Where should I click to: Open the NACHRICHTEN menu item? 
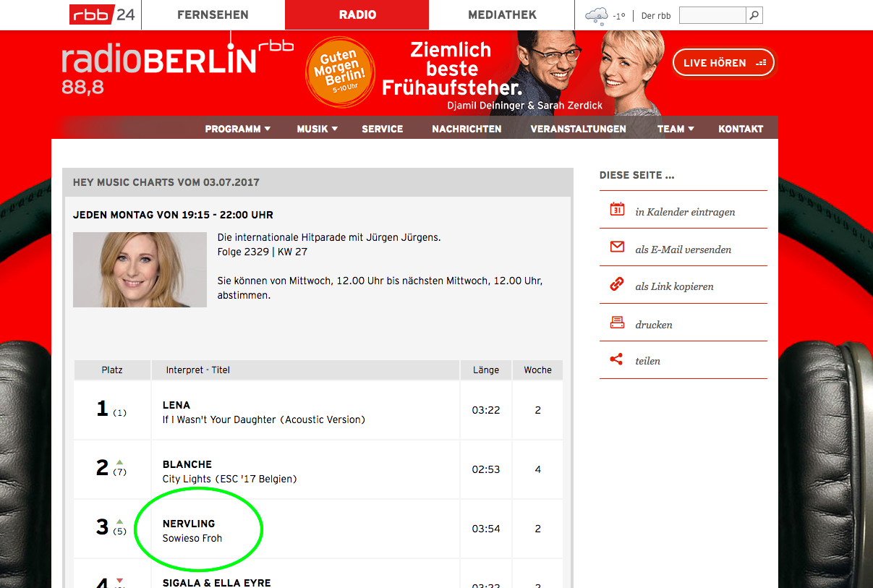pos(467,129)
